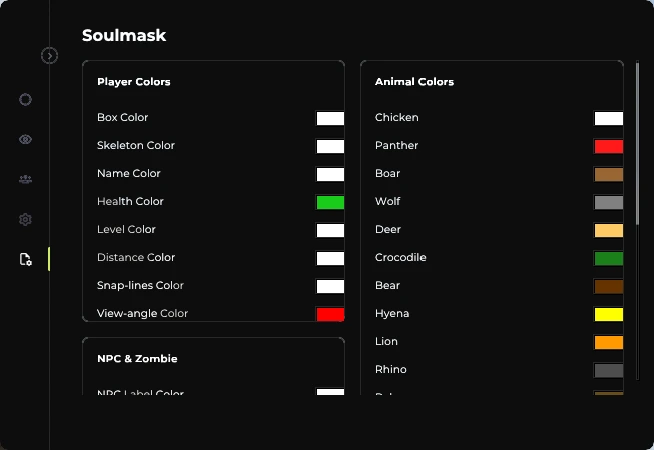This screenshot has height=450, width=654.
Task: Change the Bear dark brown swatch
Action: point(609,286)
